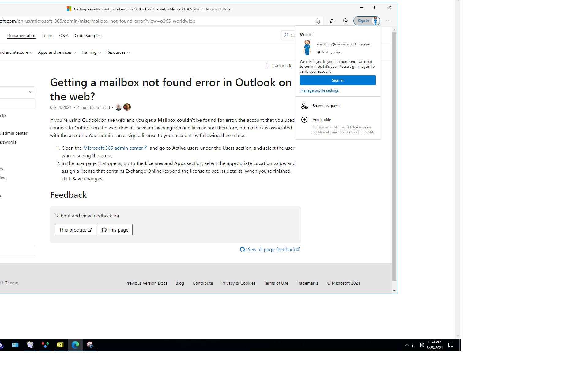
Task: Click This product feedback button
Action: [x=76, y=230]
